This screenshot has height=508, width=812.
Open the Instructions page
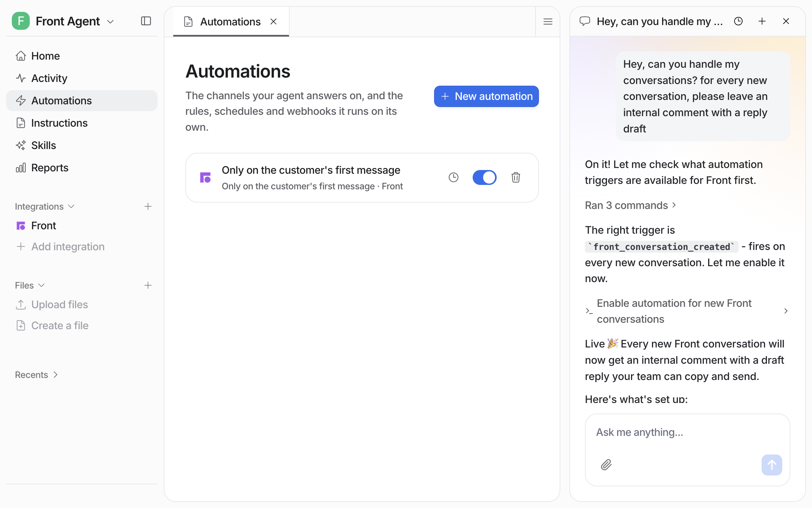(82, 123)
